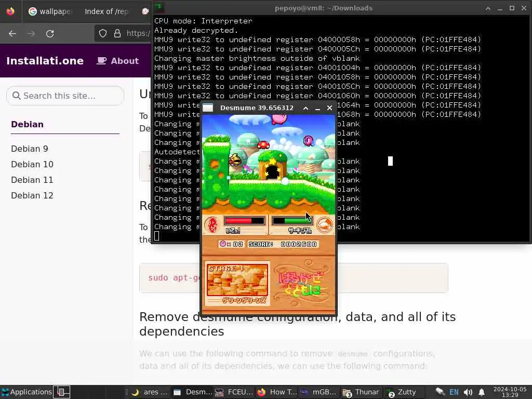Click the 2024-10-05 13:29 clock
Image resolution: width=532 pixels, height=399 pixels.
pos(510,392)
